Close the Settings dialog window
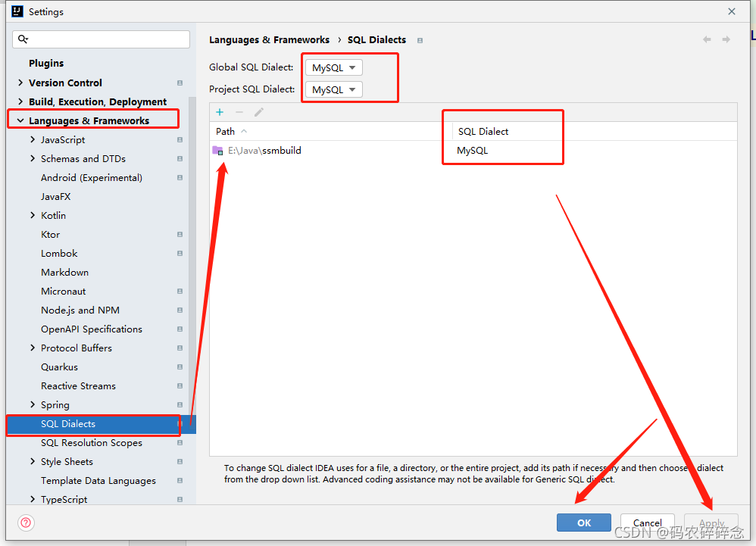The width and height of the screenshot is (756, 546). [x=732, y=11]
